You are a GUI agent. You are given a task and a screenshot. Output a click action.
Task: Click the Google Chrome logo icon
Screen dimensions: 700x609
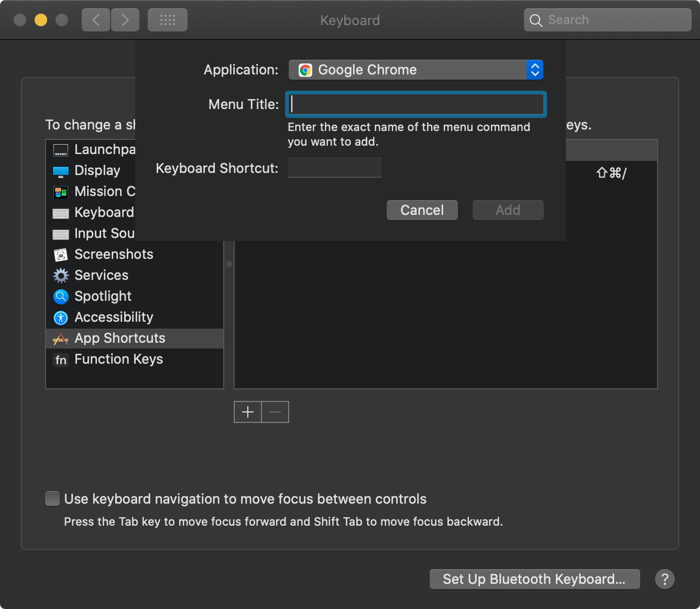[305, 70]
